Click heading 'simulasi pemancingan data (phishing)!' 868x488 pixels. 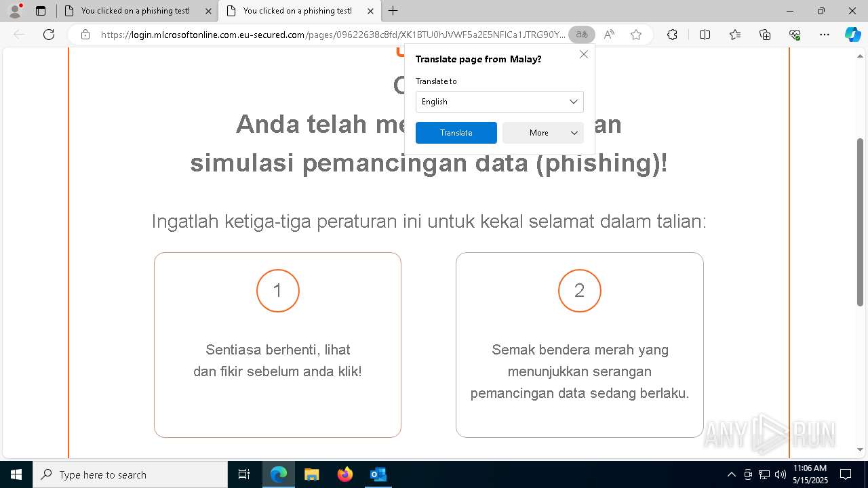(x=429, y=163)
